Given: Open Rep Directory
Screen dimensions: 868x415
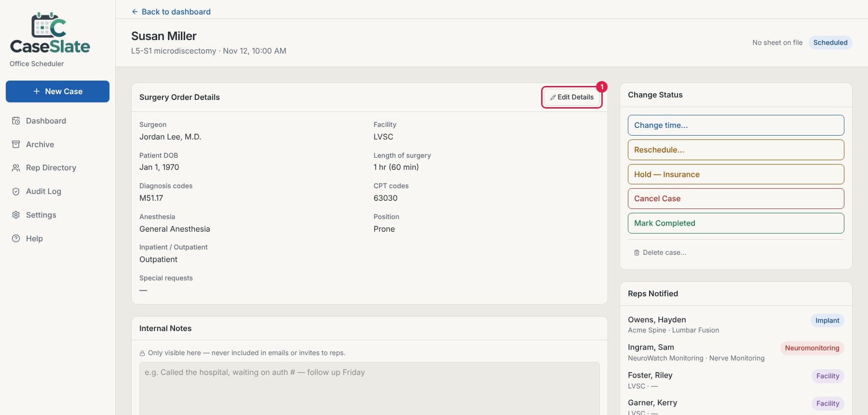Looking at the screenshot, I should coord(58,167).
